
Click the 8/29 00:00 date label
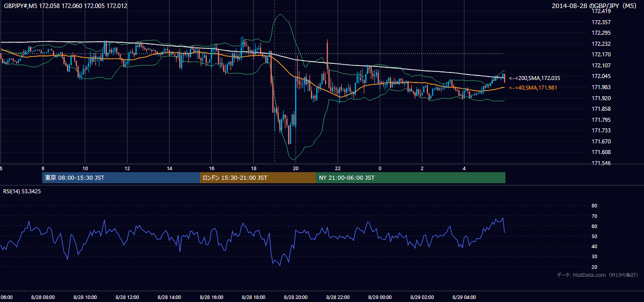380,297
